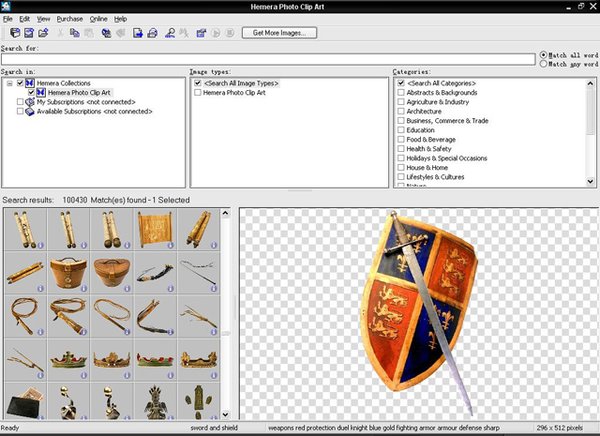Screen dimensions: 600x436
Task: Click info icon on the unrolled parchment thumbnail
Action: 170,245
